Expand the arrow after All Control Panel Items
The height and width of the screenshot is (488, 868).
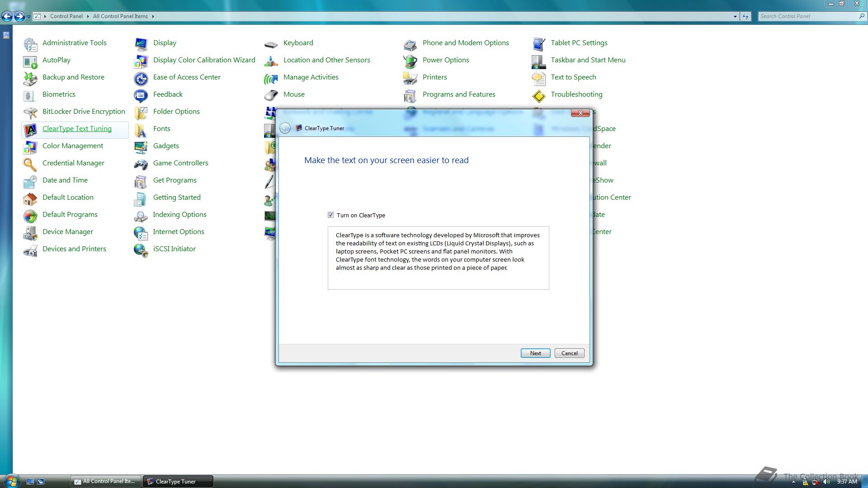pyautogui.click(x=153, y=16)
